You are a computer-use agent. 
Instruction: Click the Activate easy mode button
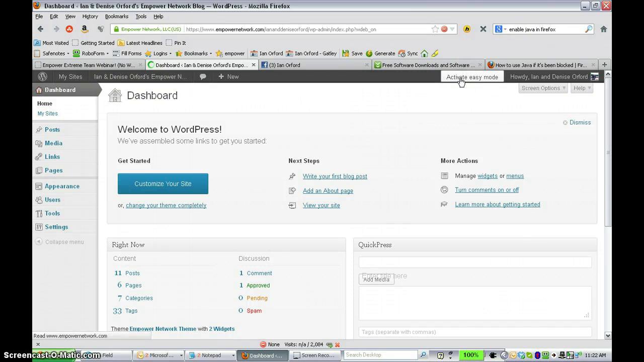472,77
